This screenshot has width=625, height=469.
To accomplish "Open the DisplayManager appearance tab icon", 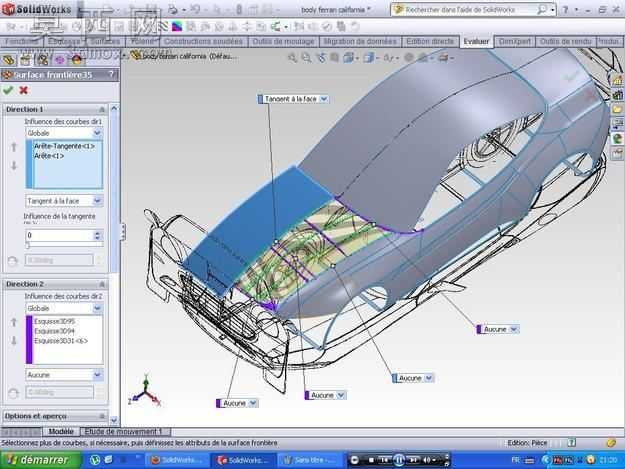I will pos(76,60).
